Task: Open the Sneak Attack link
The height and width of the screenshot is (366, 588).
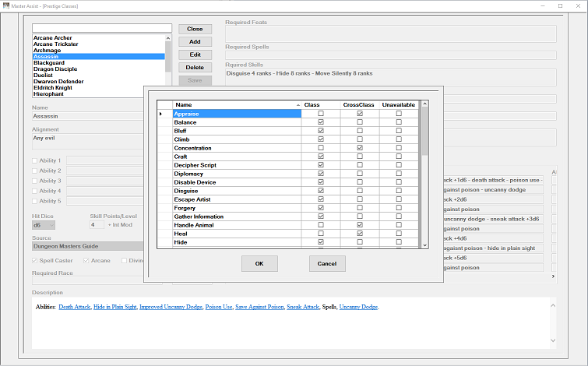Action: click(303, 307)
